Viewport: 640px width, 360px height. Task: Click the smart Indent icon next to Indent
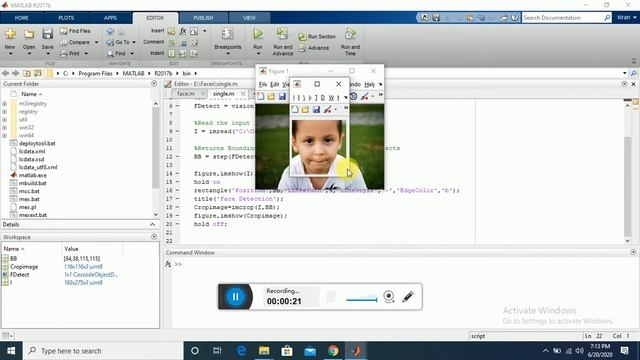pyautogui.click(x=172, y=53)
